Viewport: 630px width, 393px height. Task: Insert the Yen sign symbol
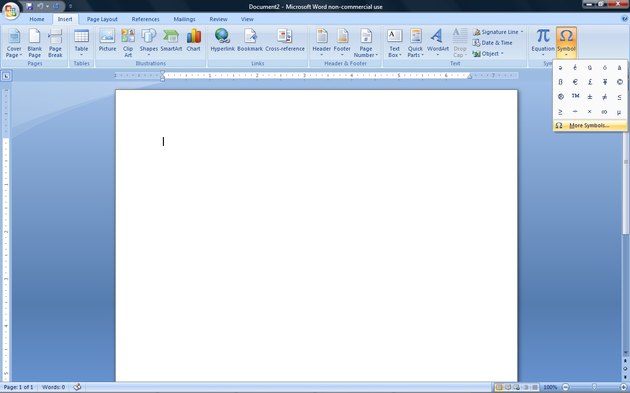point(605,82)
